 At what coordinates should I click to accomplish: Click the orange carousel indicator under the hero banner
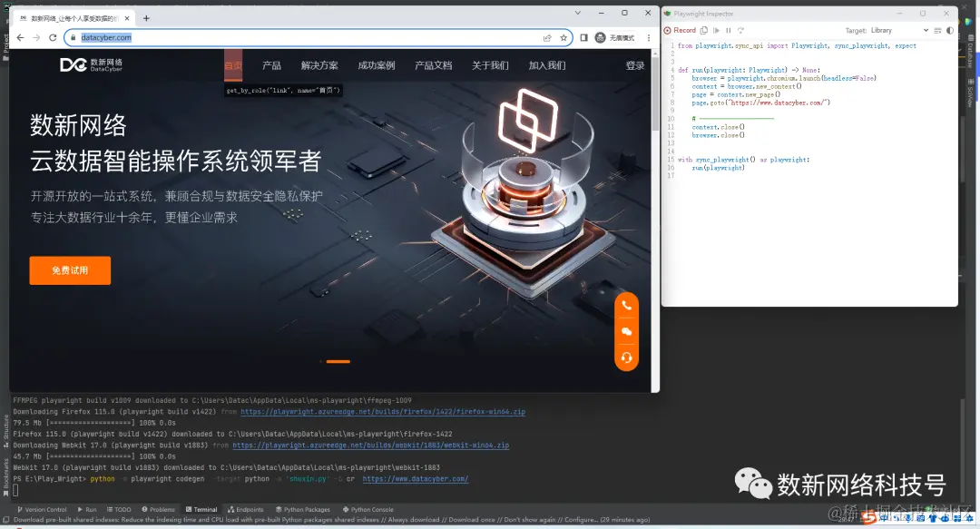click(337, 361)
